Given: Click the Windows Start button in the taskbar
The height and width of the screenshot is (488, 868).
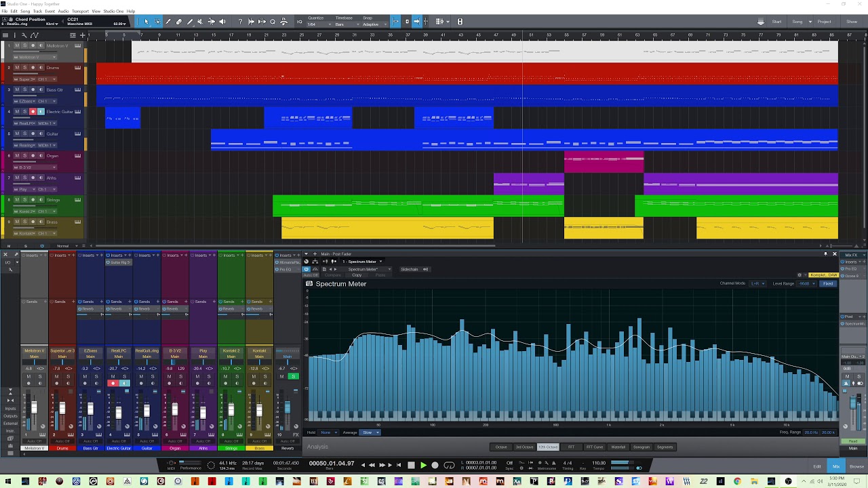Looking at the screenshot, I should 7,482.
